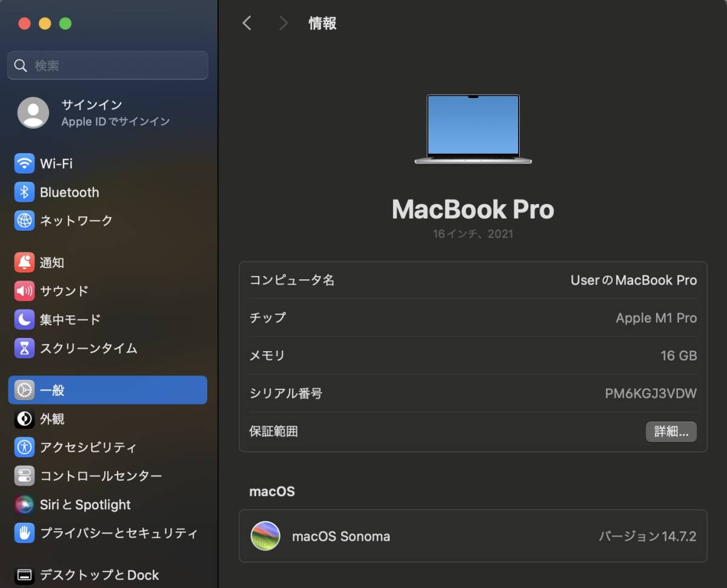727x588 pixels.
Task: Click the シリアル番号 label
Action: coord(286,394)
